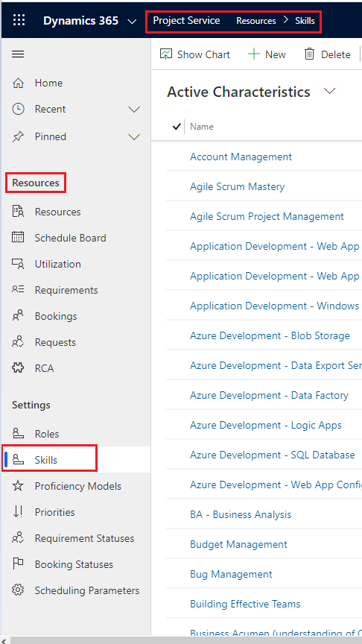Open the BA - Business Analysis skill
362x644 pixels.
click(x=241, y=514)
